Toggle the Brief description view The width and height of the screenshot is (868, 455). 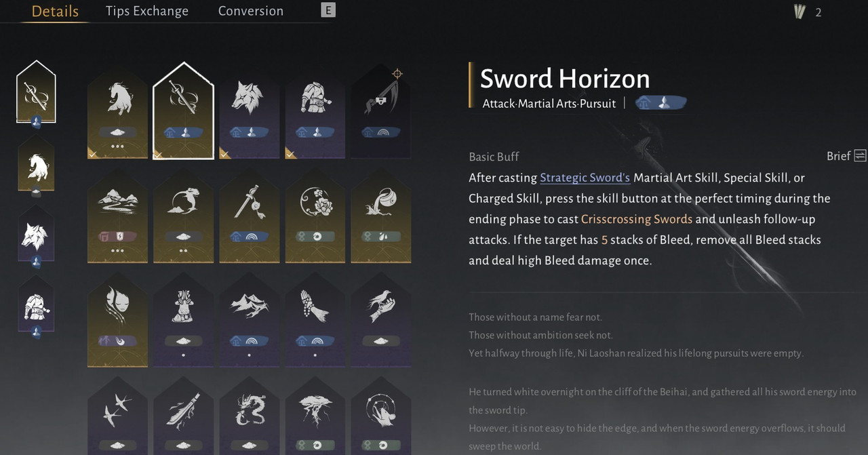click(846, 156)
